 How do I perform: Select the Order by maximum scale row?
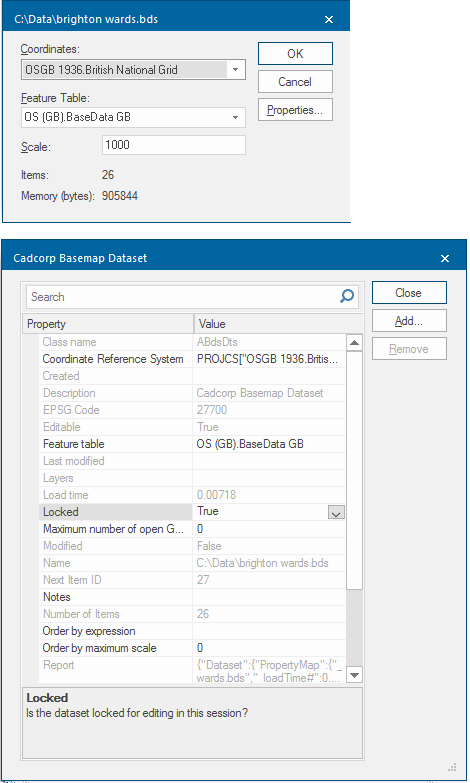click(192, 648)
